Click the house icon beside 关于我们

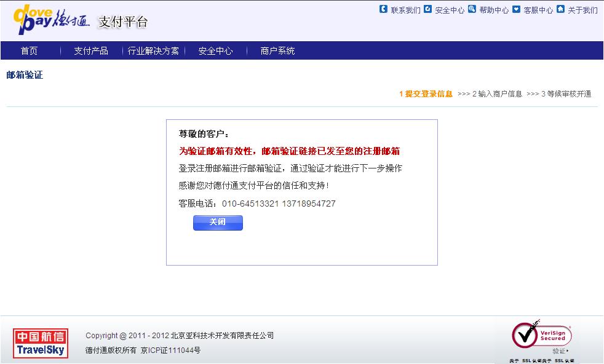pos(560,9)
